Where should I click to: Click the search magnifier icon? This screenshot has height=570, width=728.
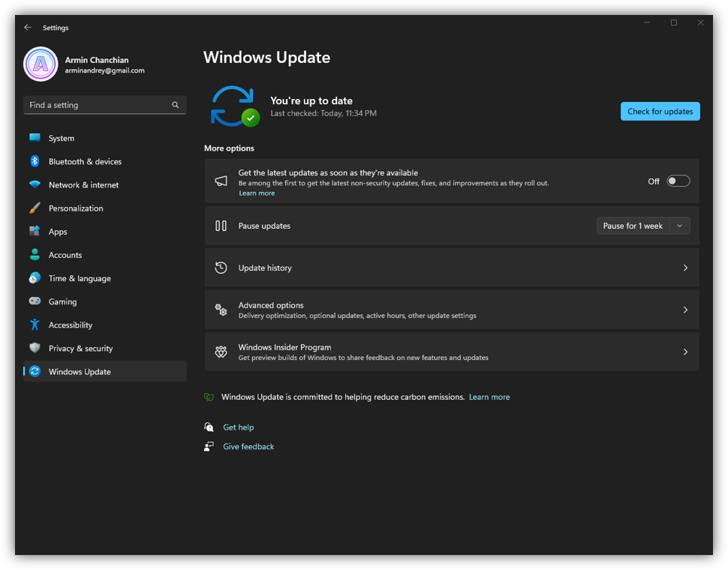point(176,105)
